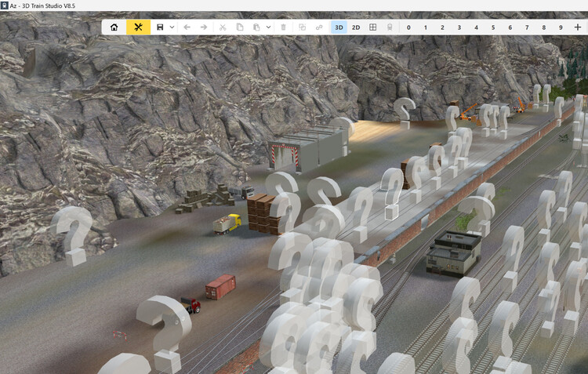Copy selection with the copy icon

240,27
